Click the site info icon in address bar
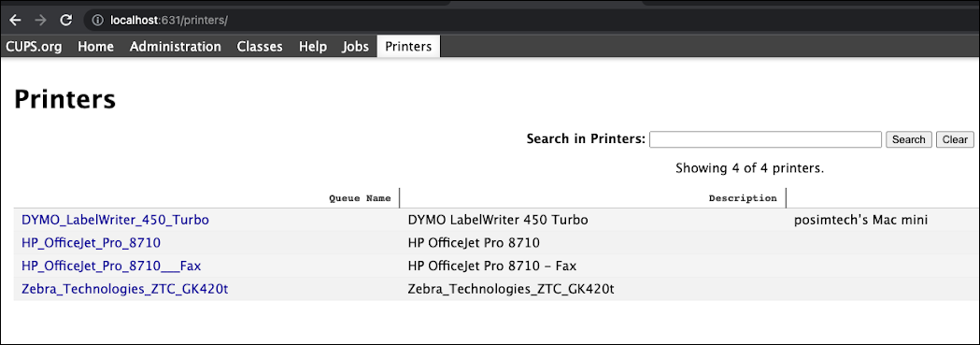Image resolution: width=980 pixels, height=345 pixels. [x=97, y=20]
